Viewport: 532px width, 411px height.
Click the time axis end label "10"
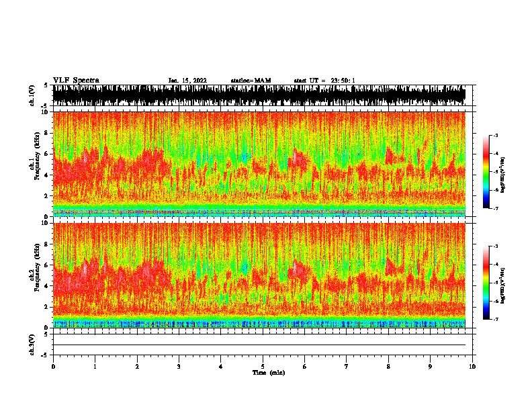472,367
